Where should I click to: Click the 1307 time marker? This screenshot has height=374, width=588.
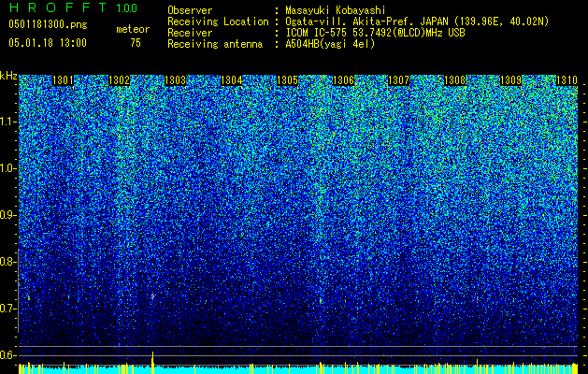click(x=398, y=80)
